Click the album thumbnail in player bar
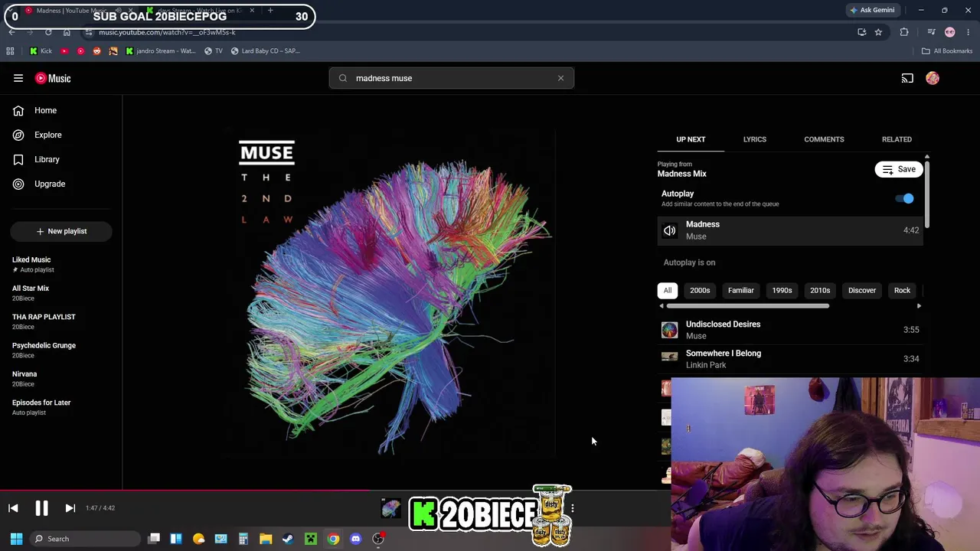980x551 pixels. (x=390, y=508)
